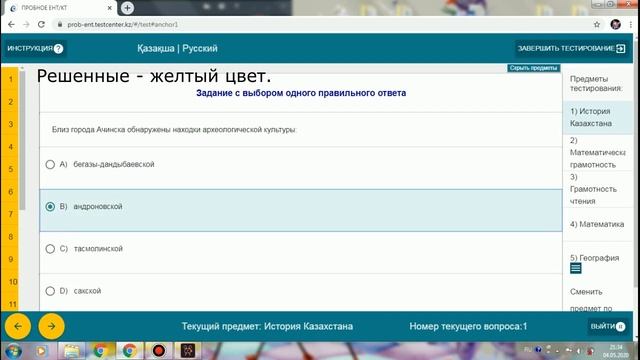Image resolution: width=640 pixels, height=360 pixels.
Task: Click the Скрыть предметы button
Action: point(533,68)
